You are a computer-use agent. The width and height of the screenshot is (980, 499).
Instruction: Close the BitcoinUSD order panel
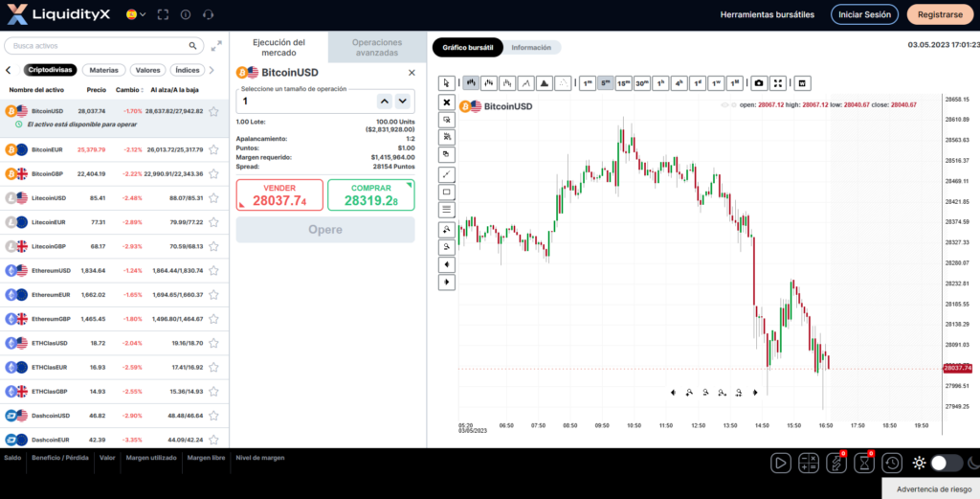click(412, 73)
